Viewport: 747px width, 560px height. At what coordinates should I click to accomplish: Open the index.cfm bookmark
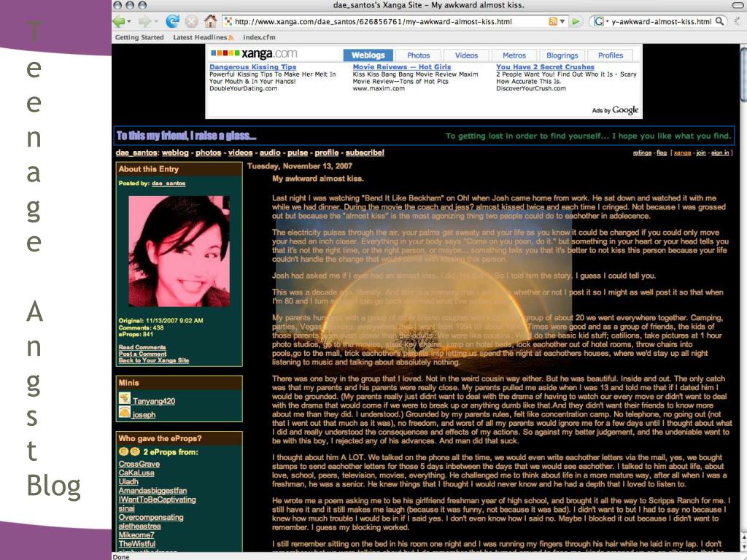pyautogui.click(x=259, y=37)
